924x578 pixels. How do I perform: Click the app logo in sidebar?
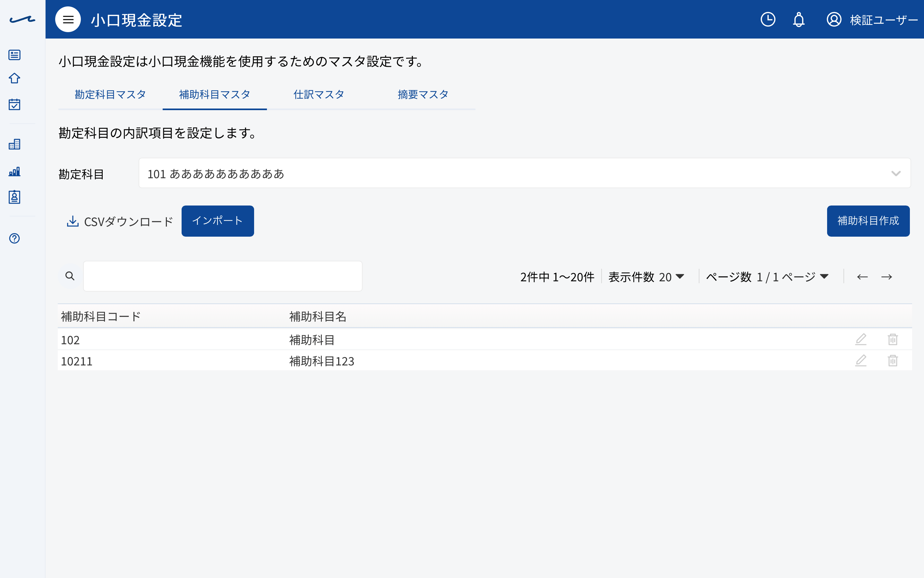[22, 20]
